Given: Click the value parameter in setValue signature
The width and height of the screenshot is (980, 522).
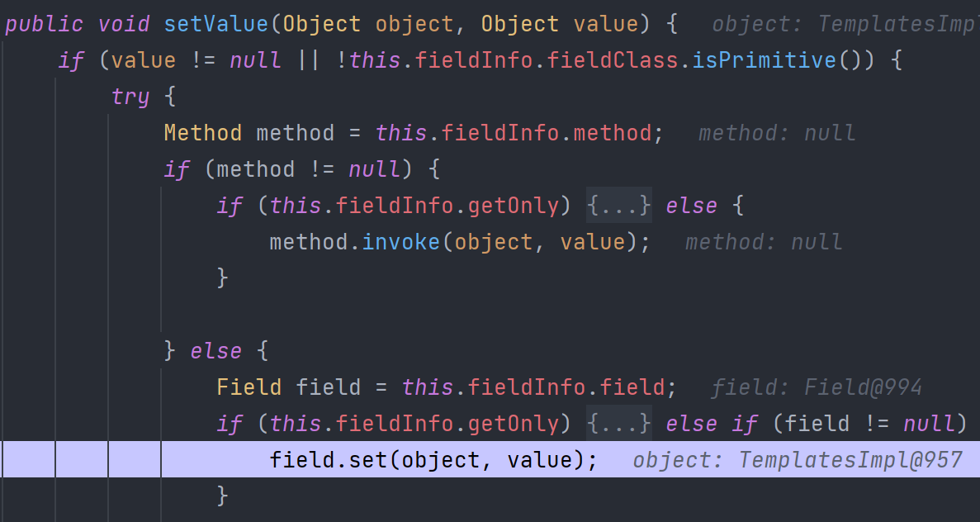Looking at the screenshot, I should (x=606, y=23).
